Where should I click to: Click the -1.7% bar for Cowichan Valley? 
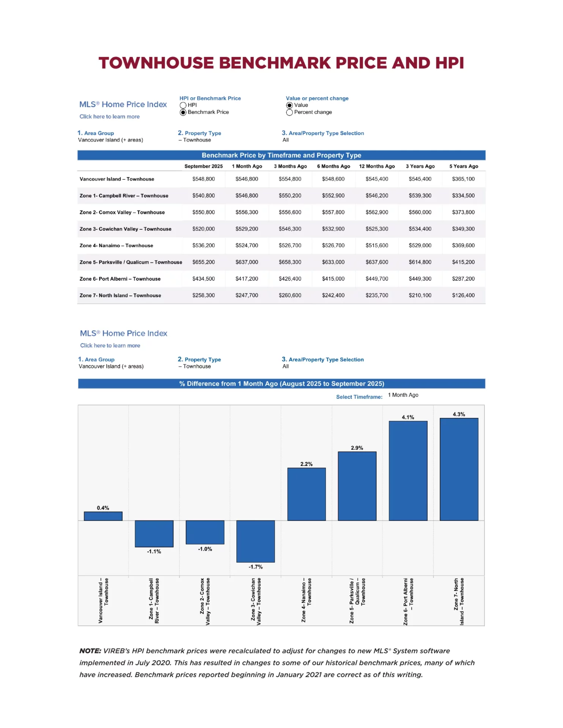click(255, 541)
